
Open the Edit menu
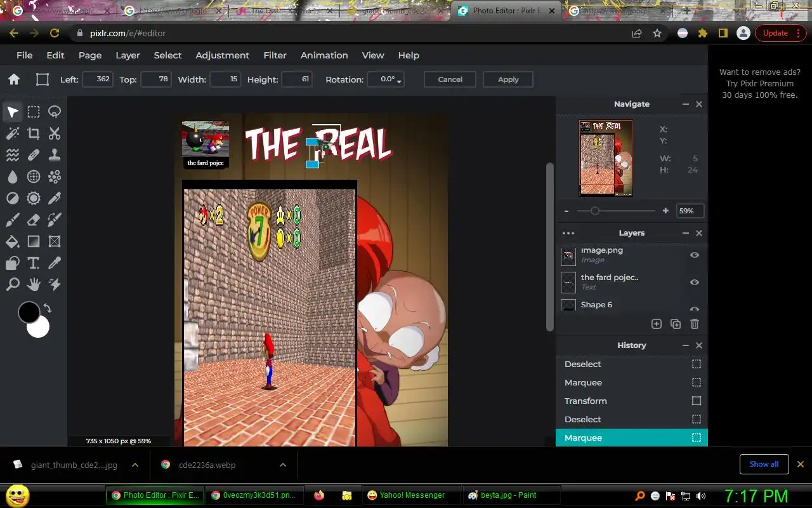(55, 55)
